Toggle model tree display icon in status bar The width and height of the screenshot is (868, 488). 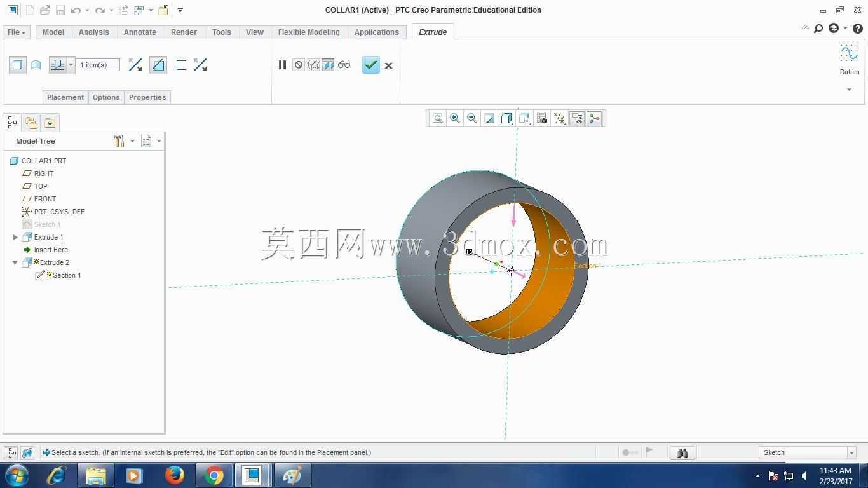pyautogui.click(x=11, y=452)
